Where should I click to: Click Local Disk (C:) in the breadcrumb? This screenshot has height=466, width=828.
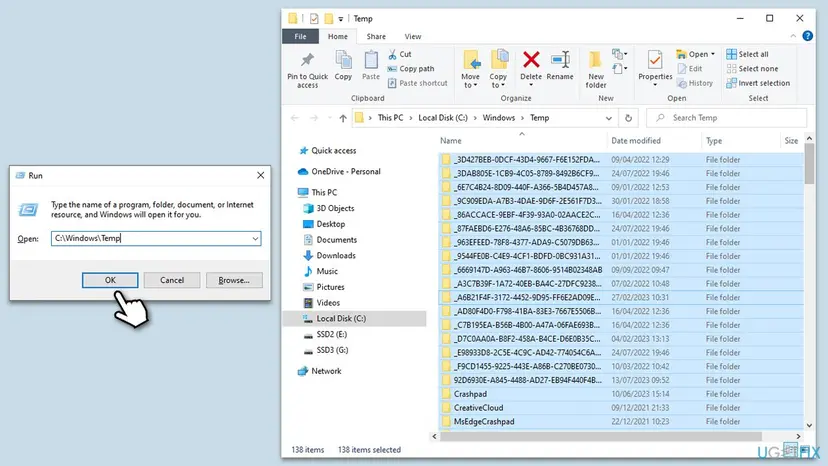point(443,118)
